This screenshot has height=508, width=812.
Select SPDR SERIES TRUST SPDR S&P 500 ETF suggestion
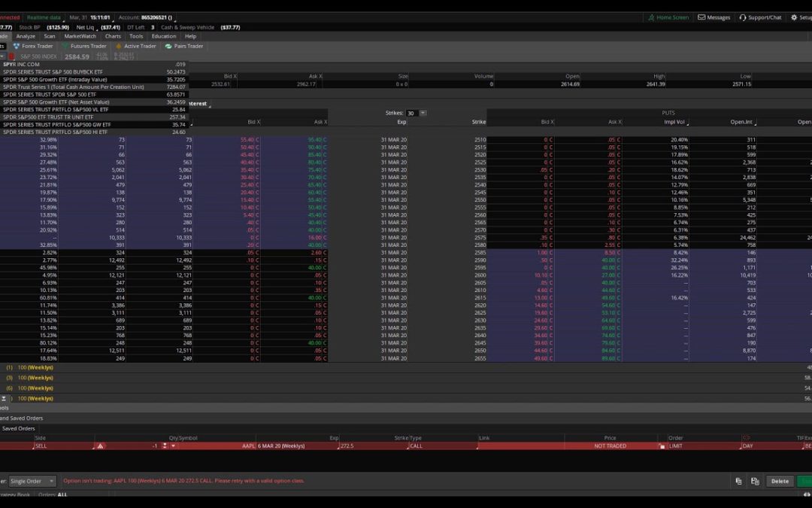94,95
